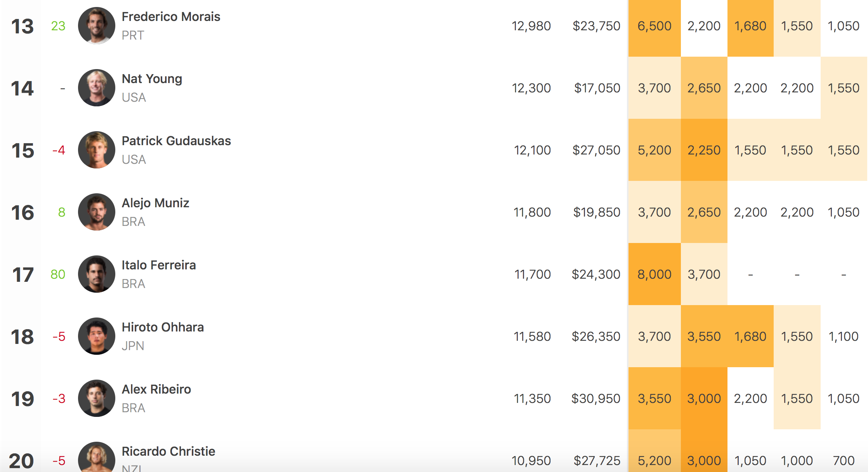
Task: Click the Italo Ferreira name link
Action: click(x=159, y=265)
